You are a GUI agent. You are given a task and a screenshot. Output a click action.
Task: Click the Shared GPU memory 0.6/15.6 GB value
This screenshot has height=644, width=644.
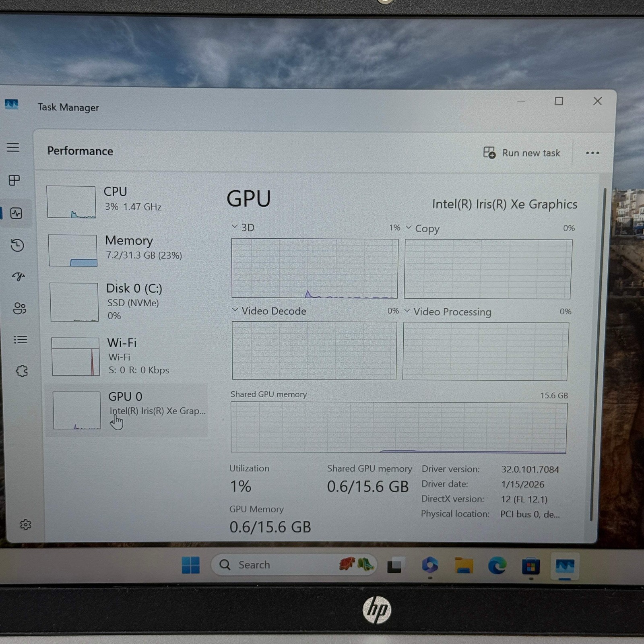[367, 487]
